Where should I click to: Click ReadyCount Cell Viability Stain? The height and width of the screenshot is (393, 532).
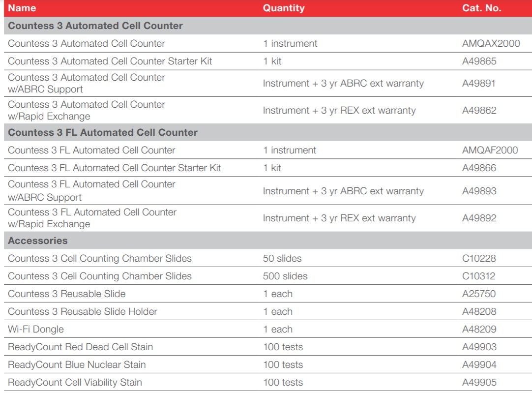click(x=75, y=382)
